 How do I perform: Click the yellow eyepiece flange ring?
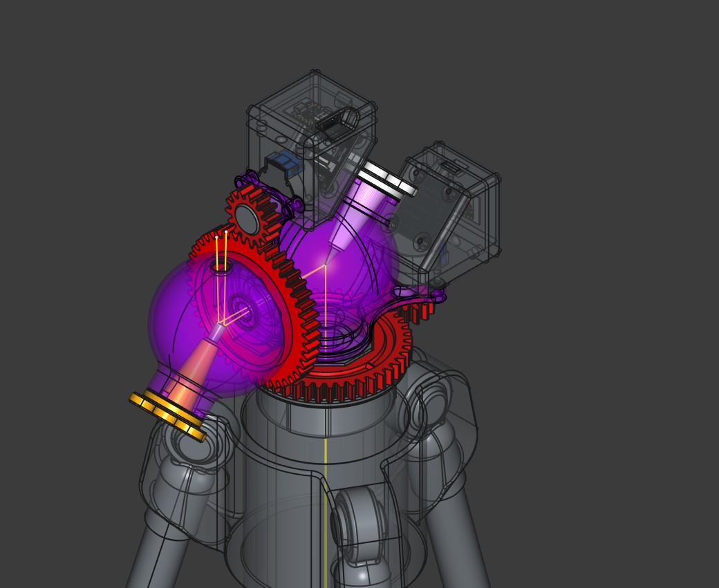pyautogui.click(x=168, y=416)
